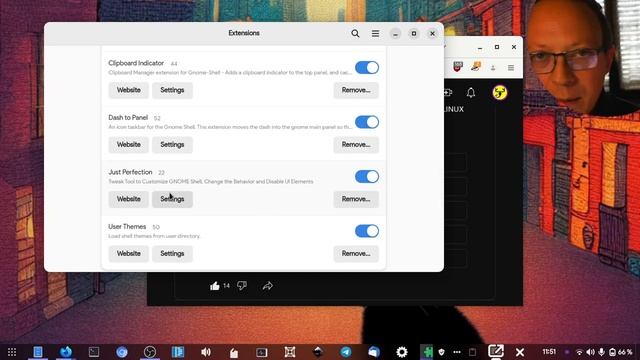Click the shield tray icon in the taskbar
This screenshot has width=640, height=360.
click(x=442, y=352)
